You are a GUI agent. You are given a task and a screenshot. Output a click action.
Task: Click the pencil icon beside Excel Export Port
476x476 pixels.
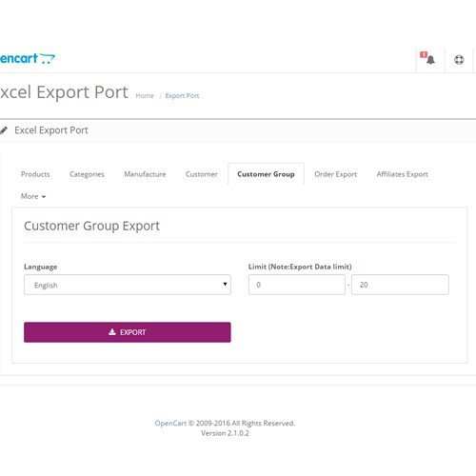point(4,130)
